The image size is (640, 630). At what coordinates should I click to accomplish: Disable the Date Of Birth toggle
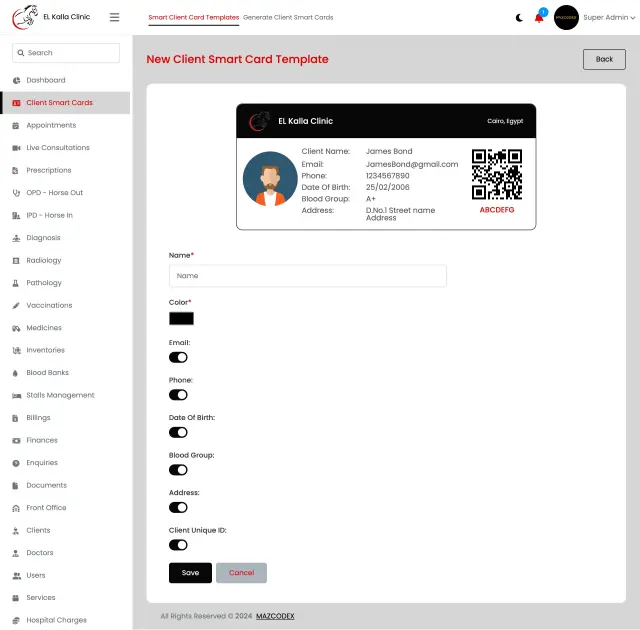pyautogui.click(x=178, y=433)
